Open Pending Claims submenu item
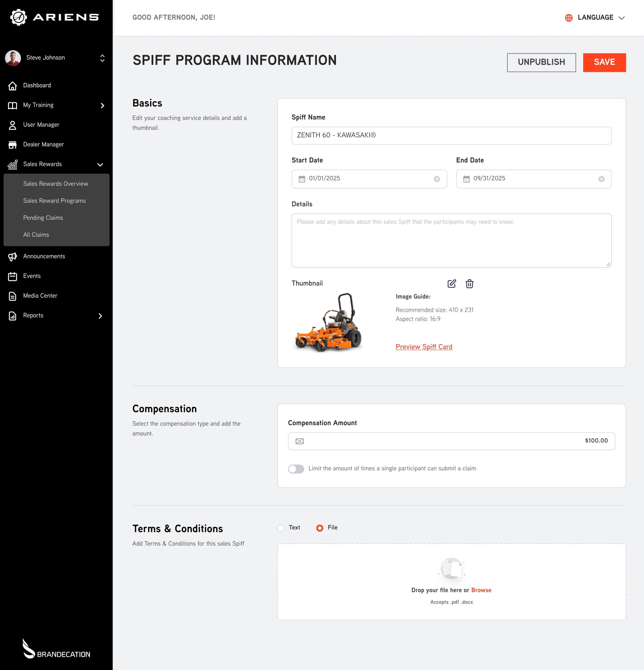Viewport: 644px width, 670px height. tap(43, 218)
